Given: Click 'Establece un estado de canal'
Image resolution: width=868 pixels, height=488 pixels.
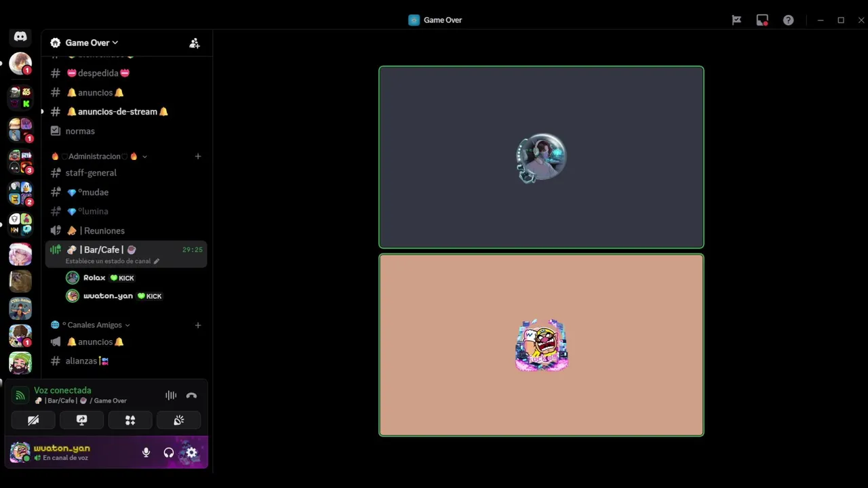Looking at the screenshot, I should [x=108, y=261].
